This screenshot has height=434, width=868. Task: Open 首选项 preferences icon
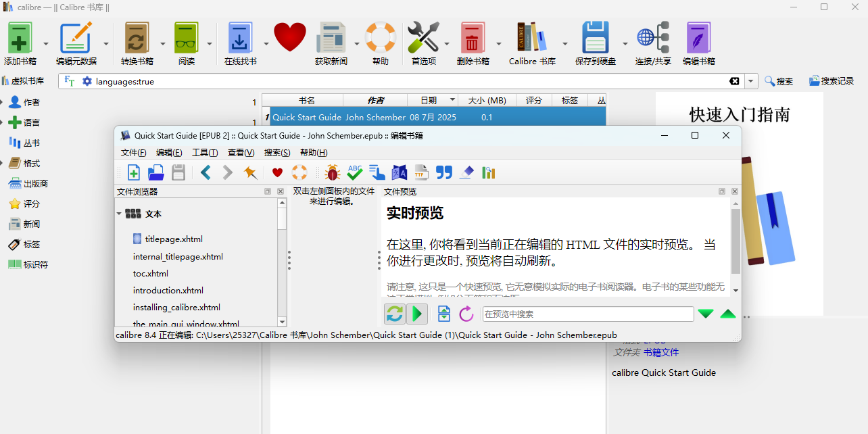coord(424,37)
